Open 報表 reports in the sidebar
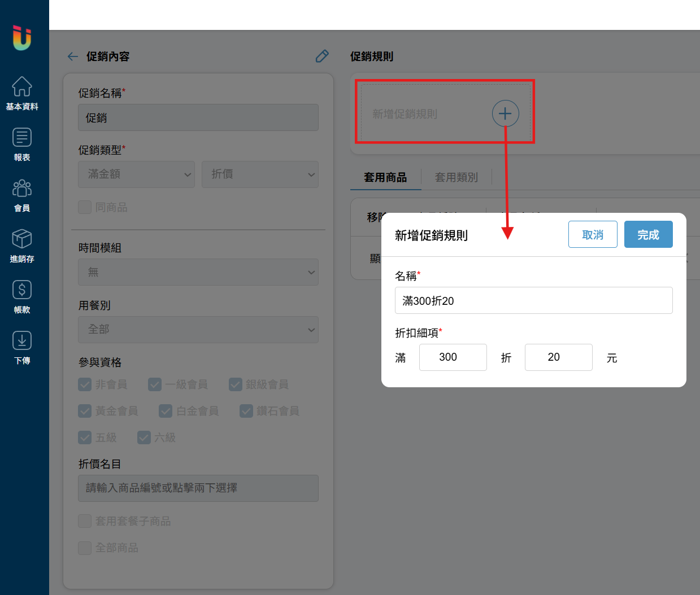 [22, 145]
